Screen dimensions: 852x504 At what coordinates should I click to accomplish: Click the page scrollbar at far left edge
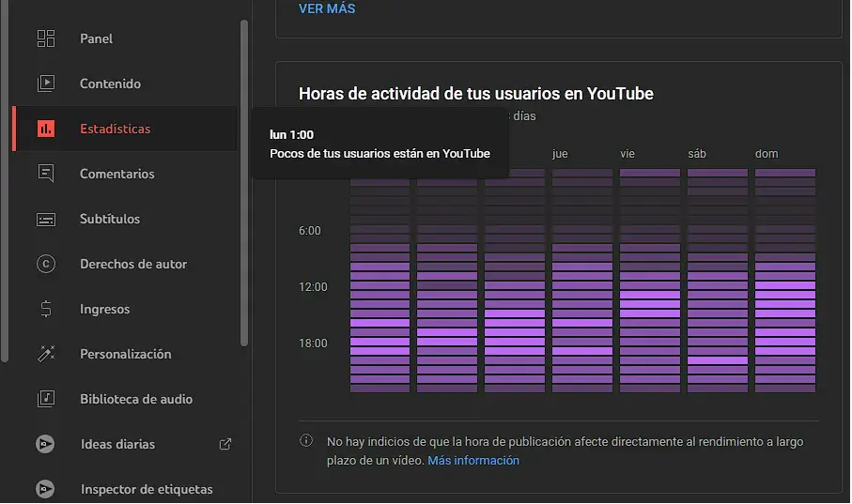click(x=5, y=181)
